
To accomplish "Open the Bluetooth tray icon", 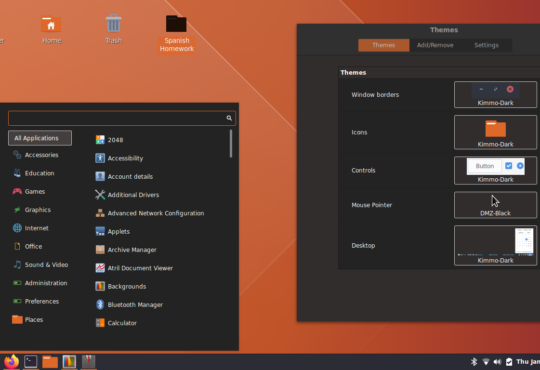I will (474, 362).
